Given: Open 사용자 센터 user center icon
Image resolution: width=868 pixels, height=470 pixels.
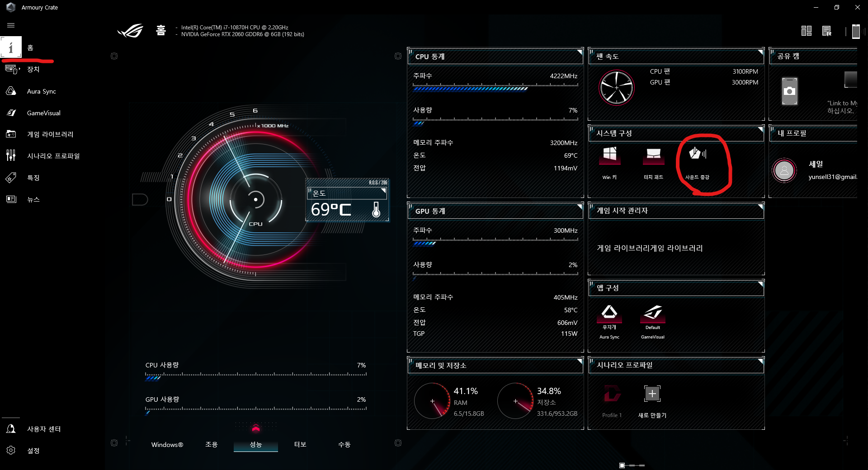Looking at the screenshot, I should coord(11,429).
